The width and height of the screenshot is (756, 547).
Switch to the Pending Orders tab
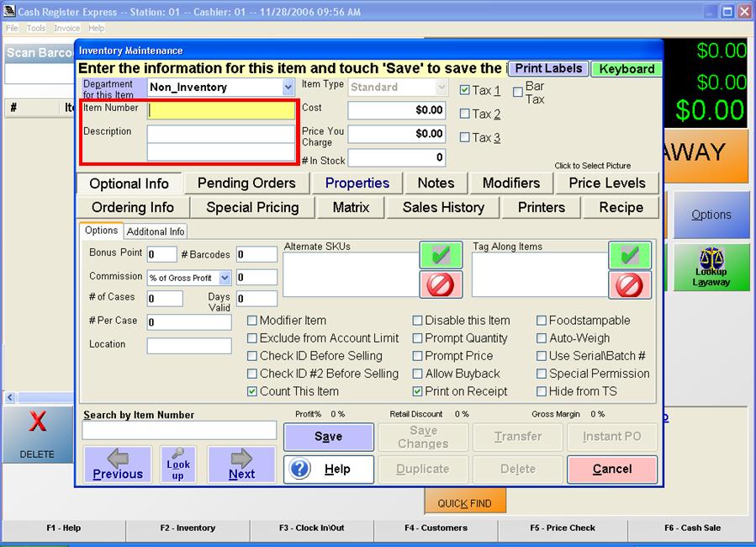[x=246, y=183]
